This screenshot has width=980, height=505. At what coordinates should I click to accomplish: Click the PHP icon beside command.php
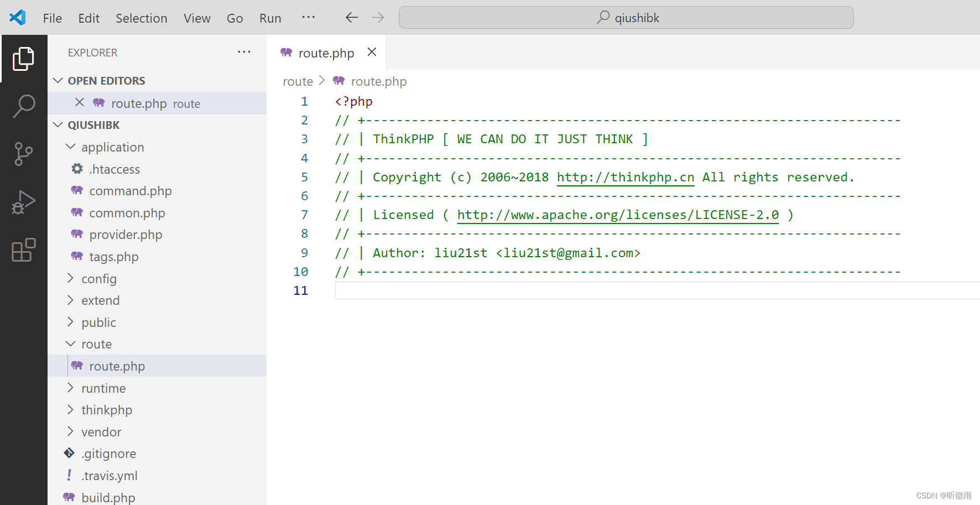pyautogui.click(x=77, y=190)
